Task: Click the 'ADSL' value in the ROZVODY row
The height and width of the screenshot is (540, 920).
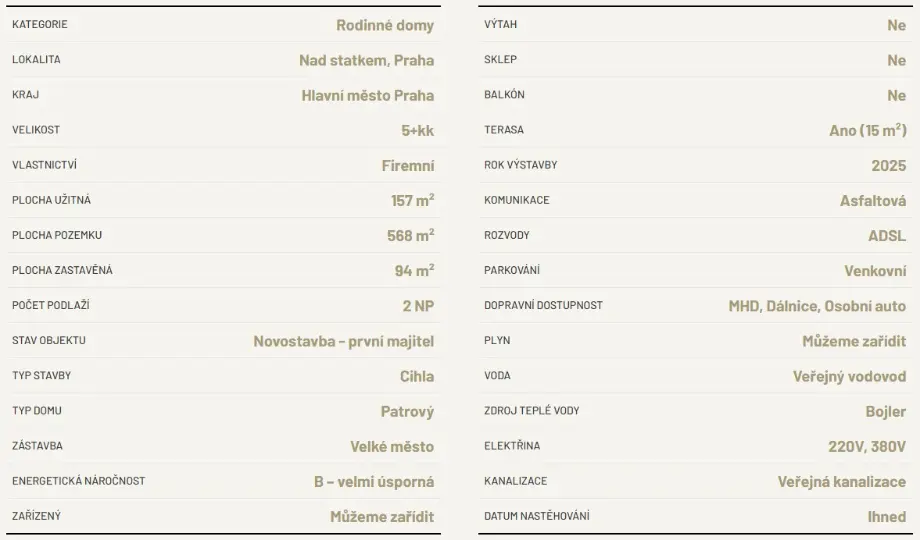Action: coord(887,236)
